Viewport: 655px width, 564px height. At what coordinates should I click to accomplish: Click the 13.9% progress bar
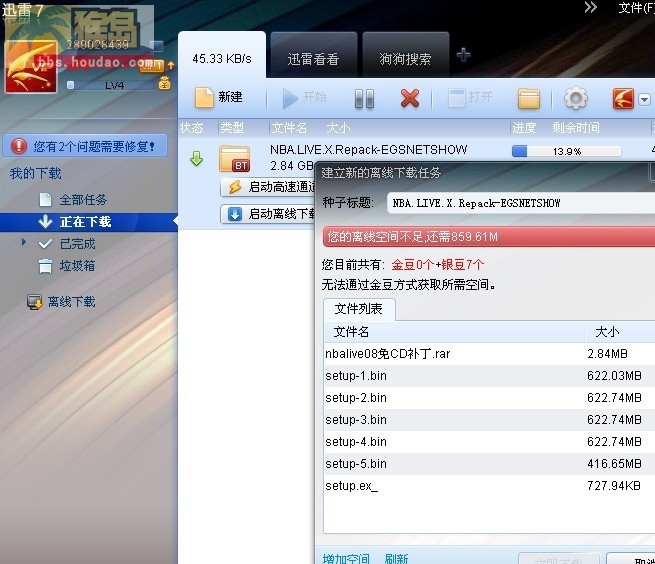click(x=566, y=151)
